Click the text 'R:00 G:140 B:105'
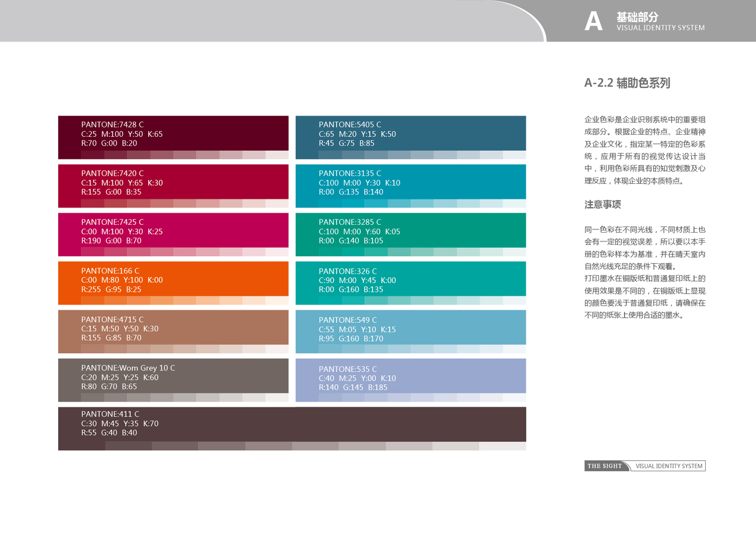Viewport: 756px width, 535px height. pos(351,241)
